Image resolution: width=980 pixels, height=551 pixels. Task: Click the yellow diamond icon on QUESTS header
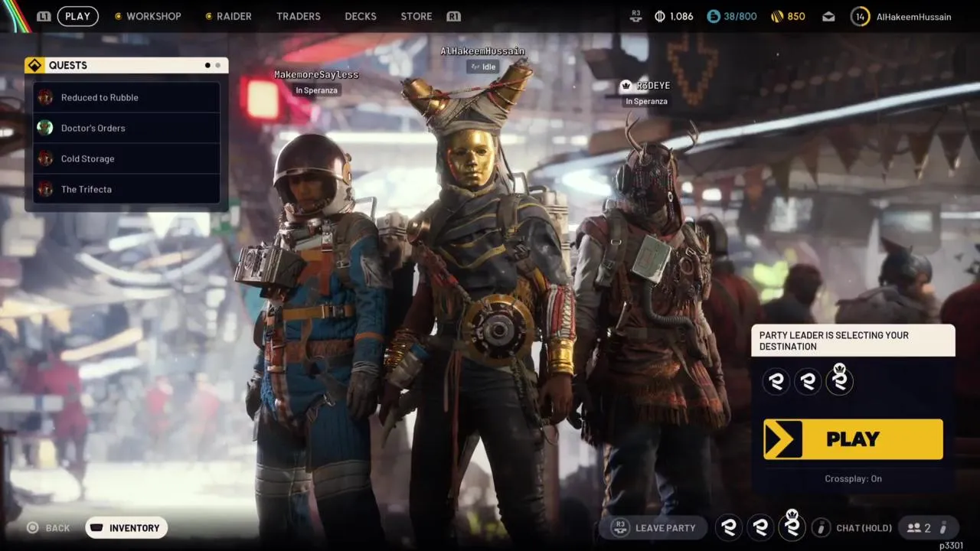(x=34, y=65)
